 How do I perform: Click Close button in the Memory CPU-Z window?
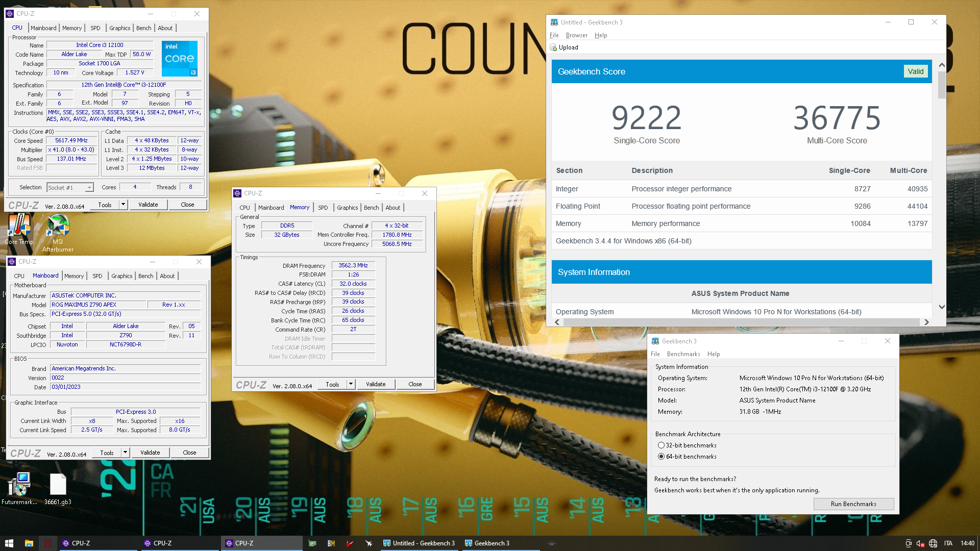(x=415, y=384)
